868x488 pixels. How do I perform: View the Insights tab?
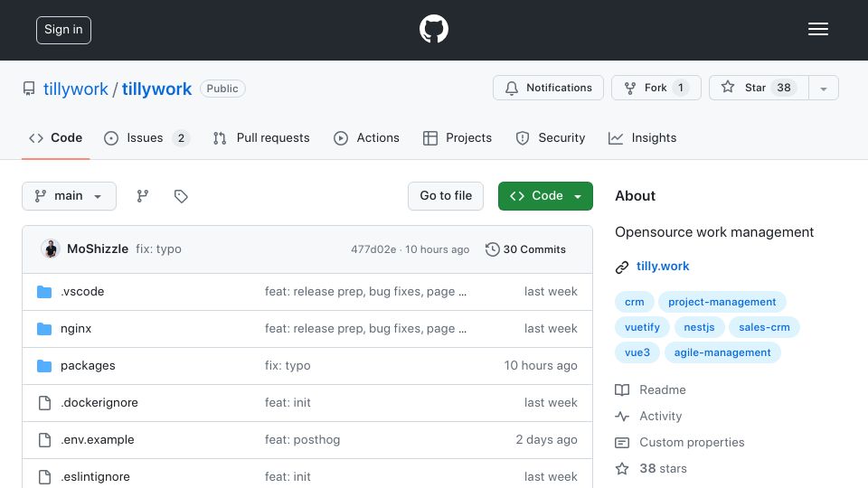tap(642, 137)
